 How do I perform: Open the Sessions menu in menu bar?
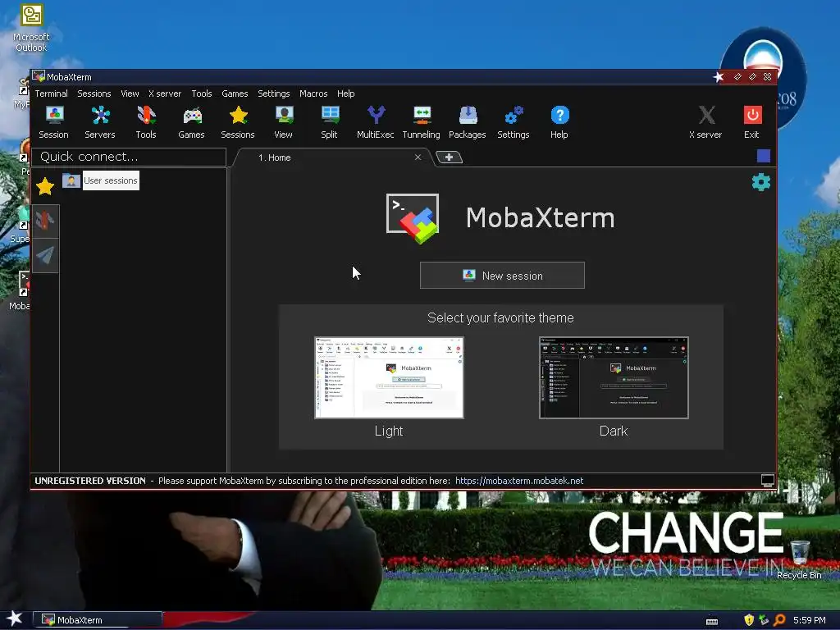pos(94,94)
